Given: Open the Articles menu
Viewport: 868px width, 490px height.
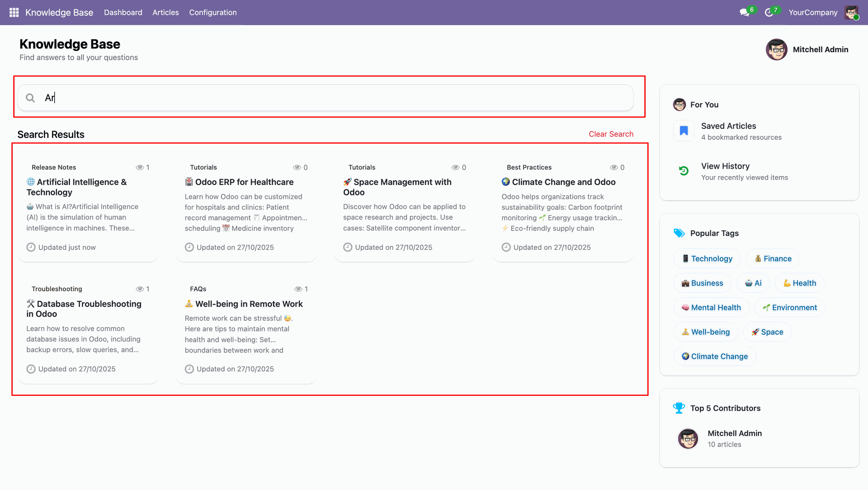Looking at the screenshot, I should click(165, 12).
